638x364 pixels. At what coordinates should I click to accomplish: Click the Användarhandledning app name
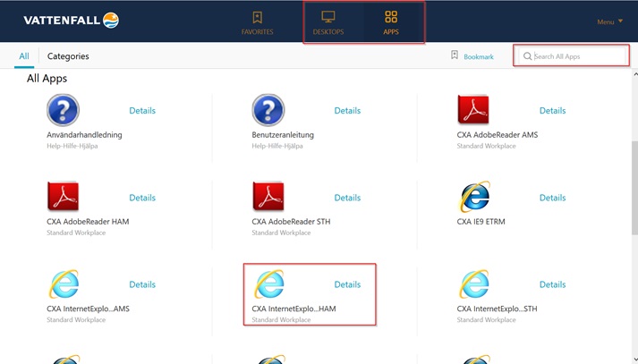click(84, 135)
